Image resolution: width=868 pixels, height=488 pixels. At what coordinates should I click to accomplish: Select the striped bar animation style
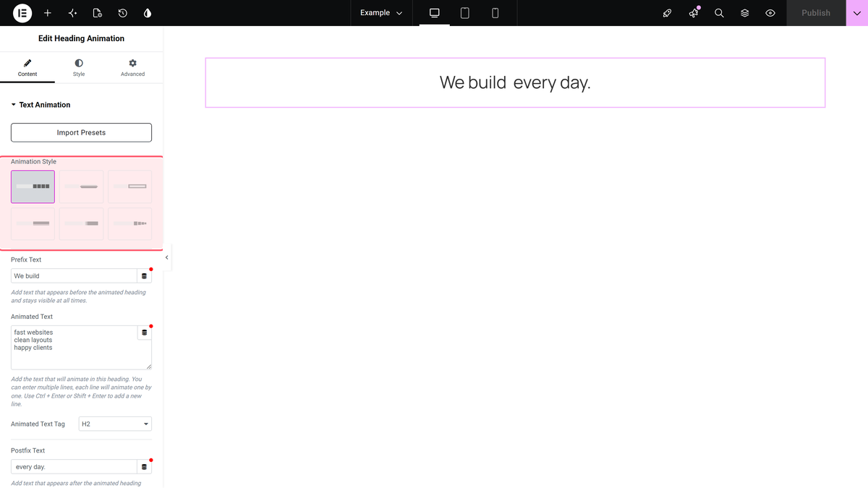click(33, 223)
